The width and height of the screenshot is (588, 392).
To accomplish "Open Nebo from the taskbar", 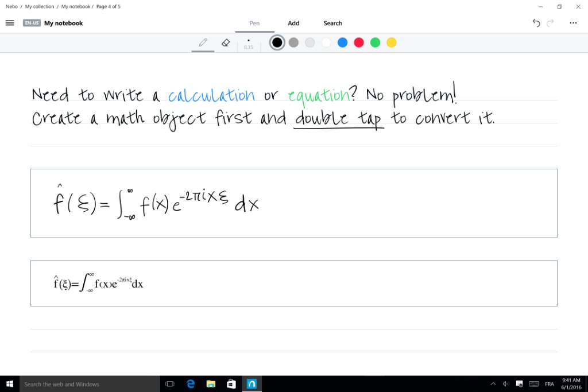I will [252, 383].
